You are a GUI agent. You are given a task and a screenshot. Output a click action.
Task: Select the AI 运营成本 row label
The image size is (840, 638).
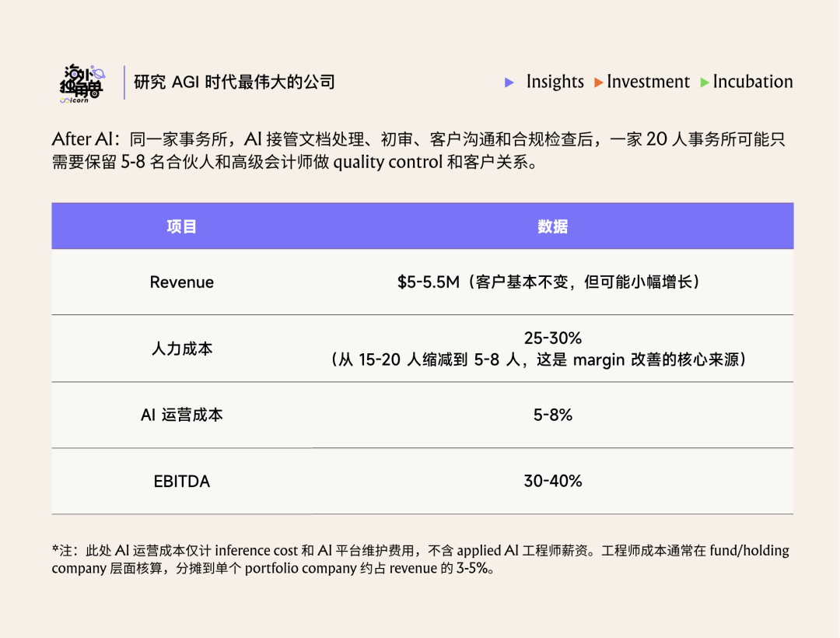pyautogui.click(x=182, y=415)
